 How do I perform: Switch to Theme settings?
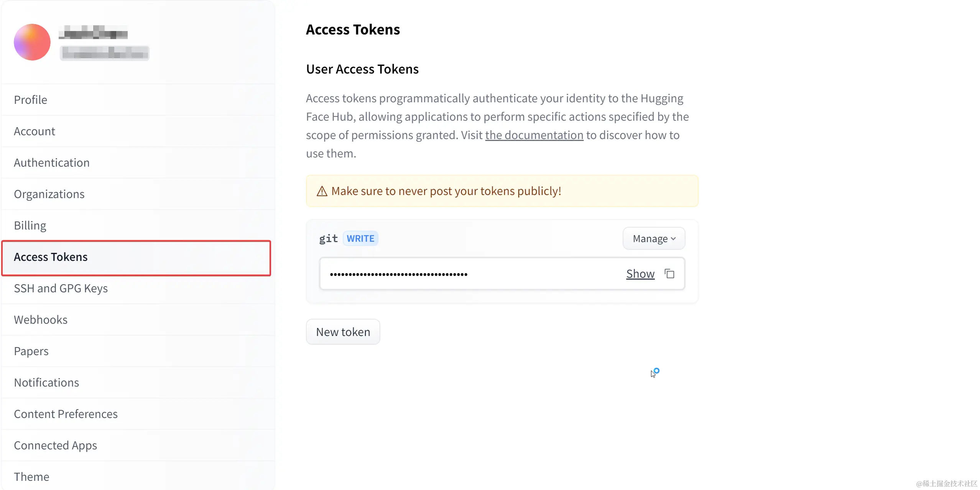pos(31,477)
